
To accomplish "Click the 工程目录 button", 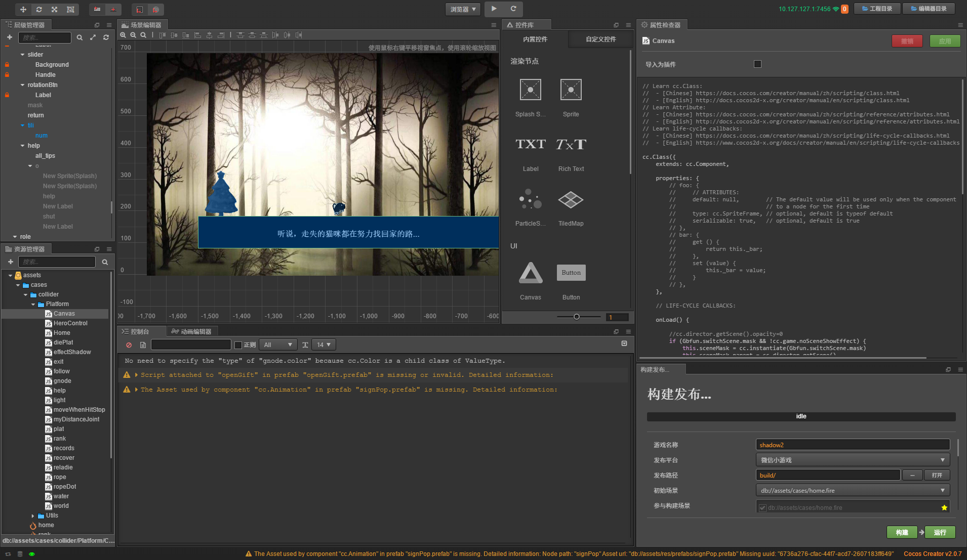I will coord(877,9).
